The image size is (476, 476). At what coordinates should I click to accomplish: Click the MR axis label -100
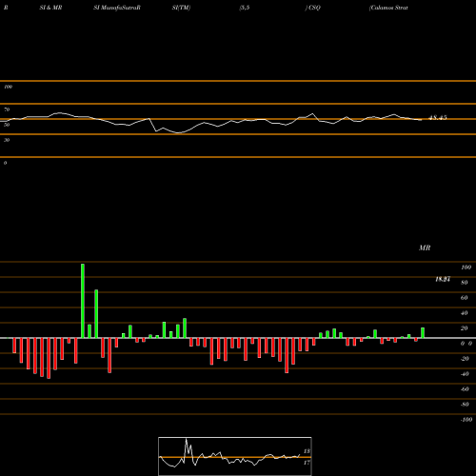tap(466, 420)
